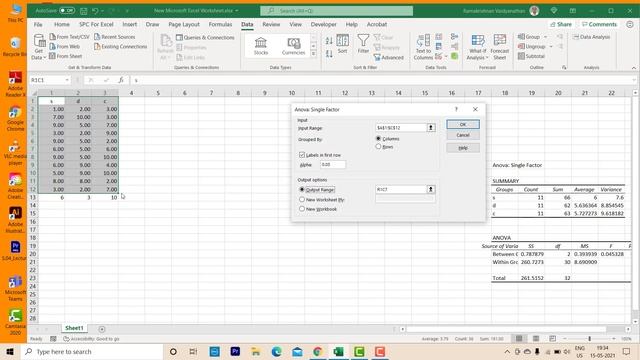This screenshot has height=360, width=640.
Task: Add a new sheet
Action: pos(102,329)
